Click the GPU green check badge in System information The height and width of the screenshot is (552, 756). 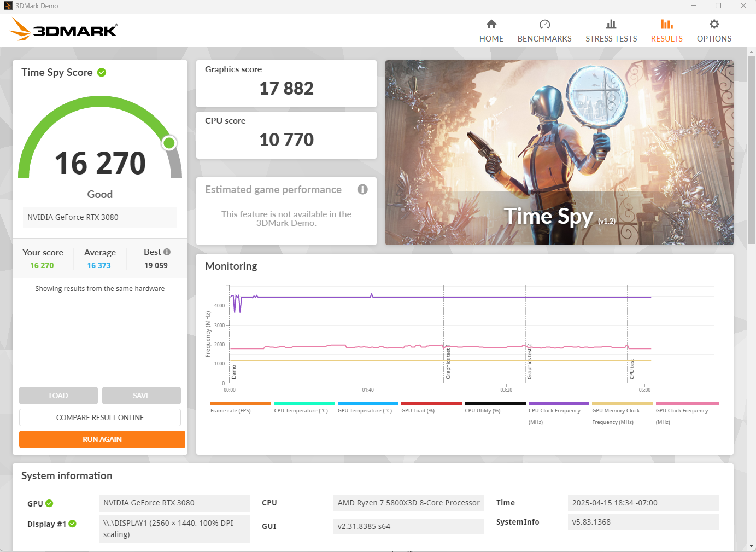click(49, 503)
